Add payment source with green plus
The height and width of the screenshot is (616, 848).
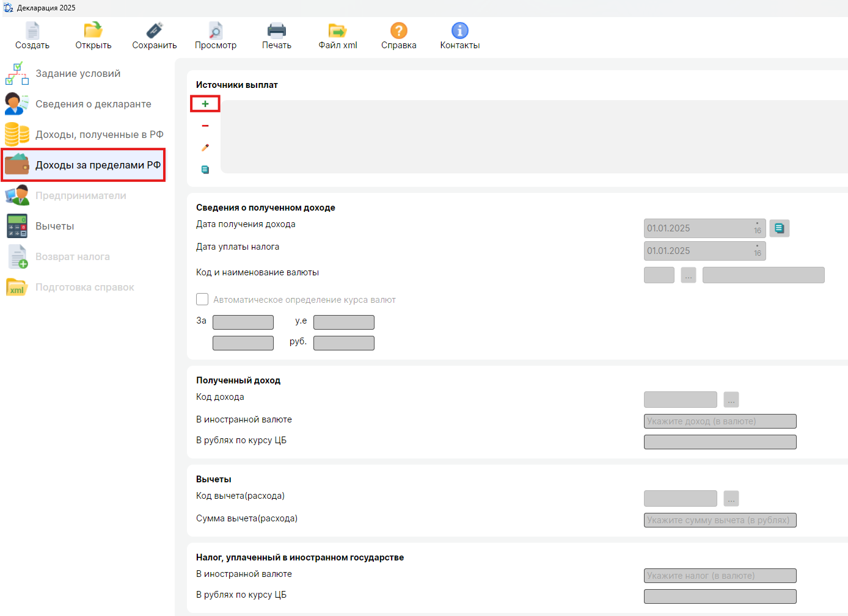click(x=205, y=104)
